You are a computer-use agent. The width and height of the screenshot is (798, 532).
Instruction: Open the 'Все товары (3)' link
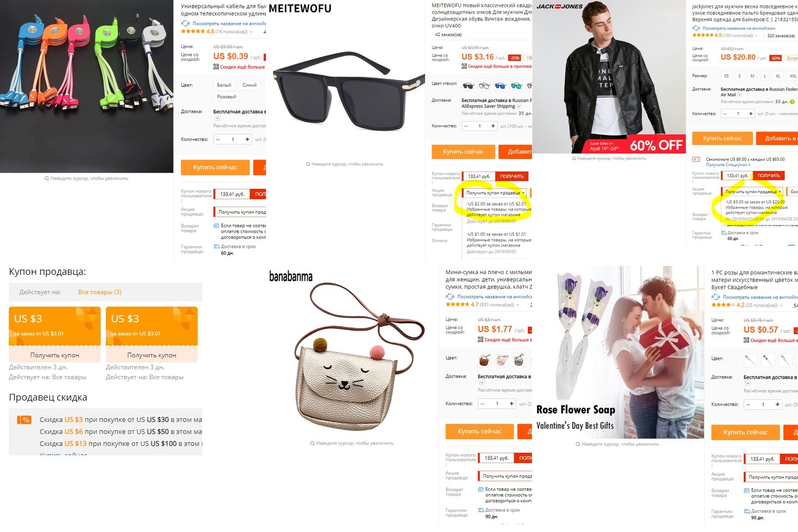[x=100, y=292]
